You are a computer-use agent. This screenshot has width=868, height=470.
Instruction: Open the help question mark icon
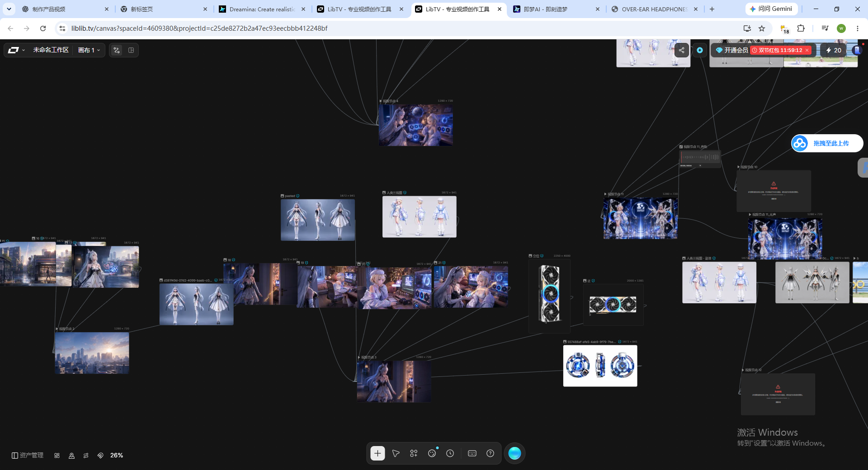pos(490,453)
